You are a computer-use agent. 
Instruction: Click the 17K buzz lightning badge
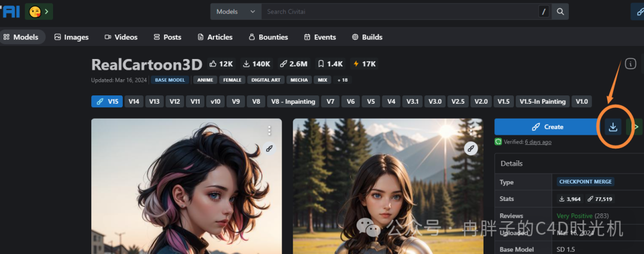(x=364, y=64)
